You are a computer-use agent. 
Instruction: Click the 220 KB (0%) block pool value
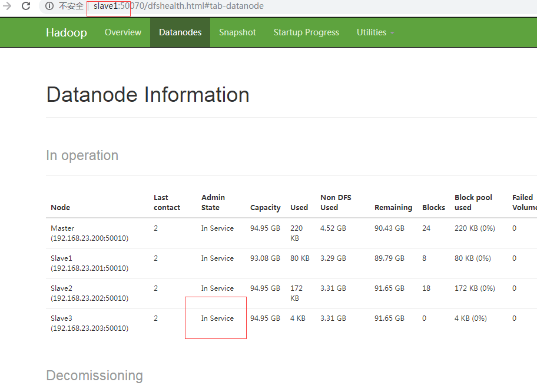(x=475, y=228)
